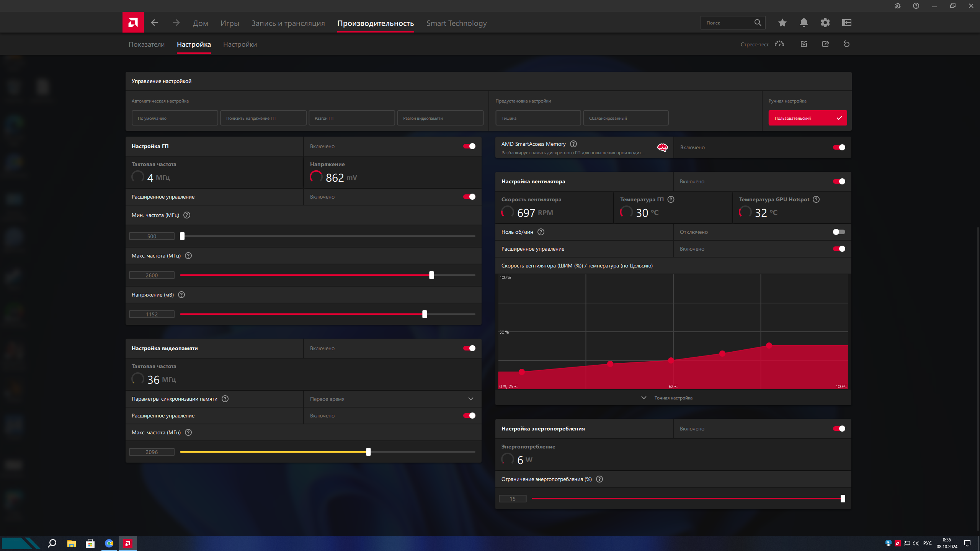
Task: Enable the Ноль об/мин toggle
Action: (839, 232)
